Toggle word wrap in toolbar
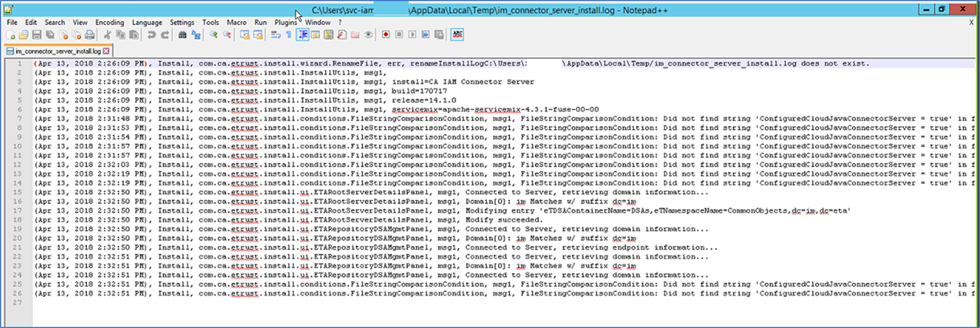This screenshot has width=980, height=328. [x=276, y=35]
